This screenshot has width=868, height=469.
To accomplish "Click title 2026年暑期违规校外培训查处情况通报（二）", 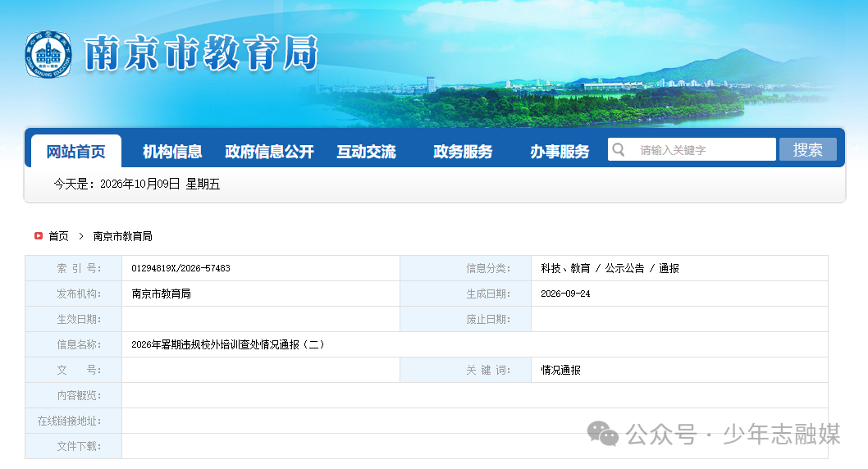I will tap(227, 344).
